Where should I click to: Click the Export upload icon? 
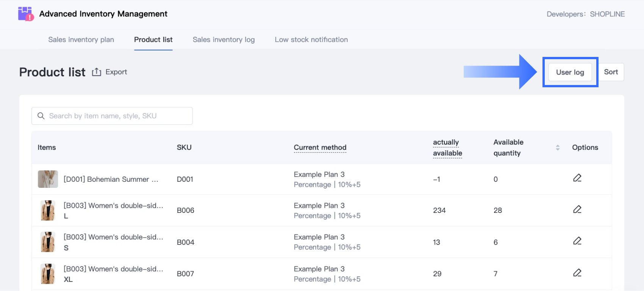pyautogui.click(x=97, y=72)
